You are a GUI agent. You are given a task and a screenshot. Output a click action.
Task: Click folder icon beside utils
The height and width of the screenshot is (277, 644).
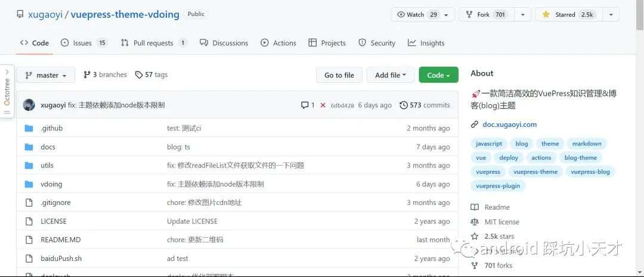(29, 166)
